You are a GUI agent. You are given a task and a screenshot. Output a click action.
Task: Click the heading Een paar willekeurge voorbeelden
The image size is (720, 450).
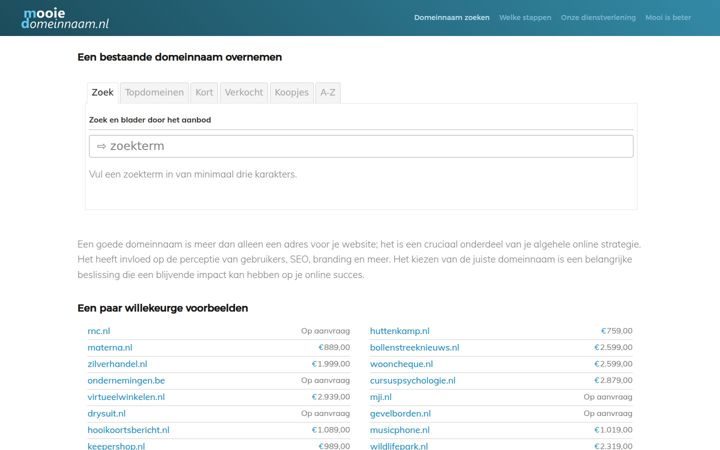tap(163, 308)
